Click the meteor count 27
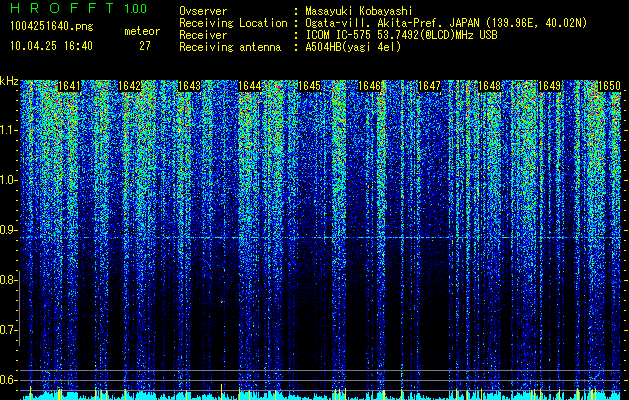This screenshot has height=400, width=629. click(145, 46)
